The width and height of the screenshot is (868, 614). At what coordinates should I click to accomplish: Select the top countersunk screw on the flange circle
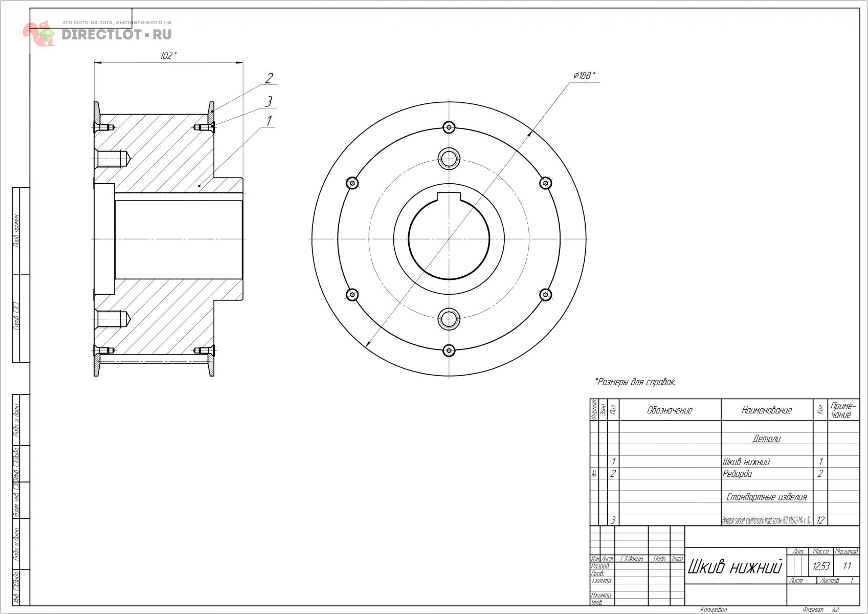(x=449, y=127)
